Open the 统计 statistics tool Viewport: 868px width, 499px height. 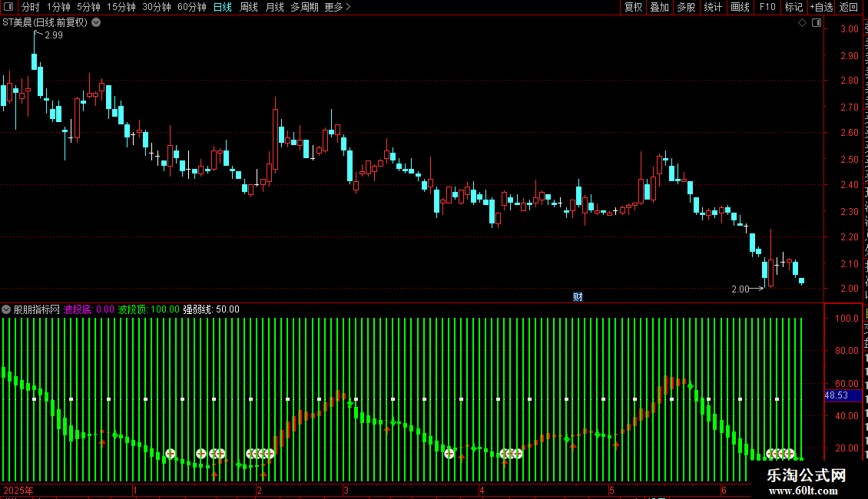tap(712, 7)
